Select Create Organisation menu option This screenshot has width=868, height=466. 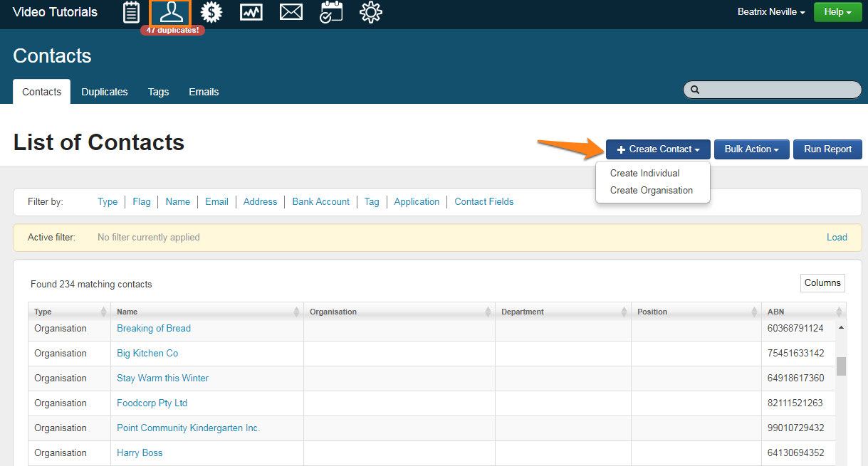(651, 190)
